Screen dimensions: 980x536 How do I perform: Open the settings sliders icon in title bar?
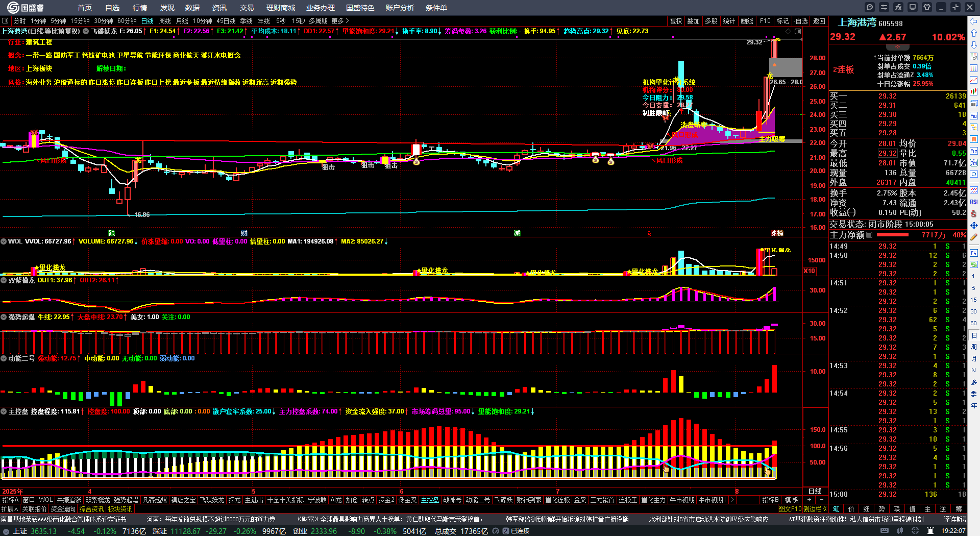click(x=884, y=7)
